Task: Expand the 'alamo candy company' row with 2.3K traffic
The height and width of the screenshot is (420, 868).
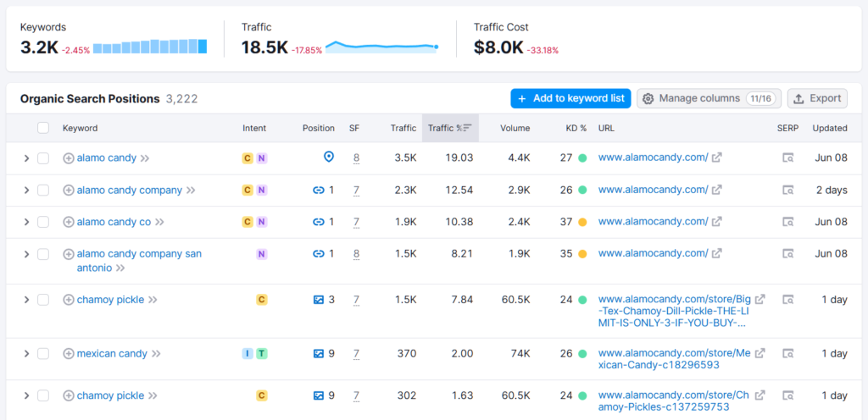Action: pos(26,191)
